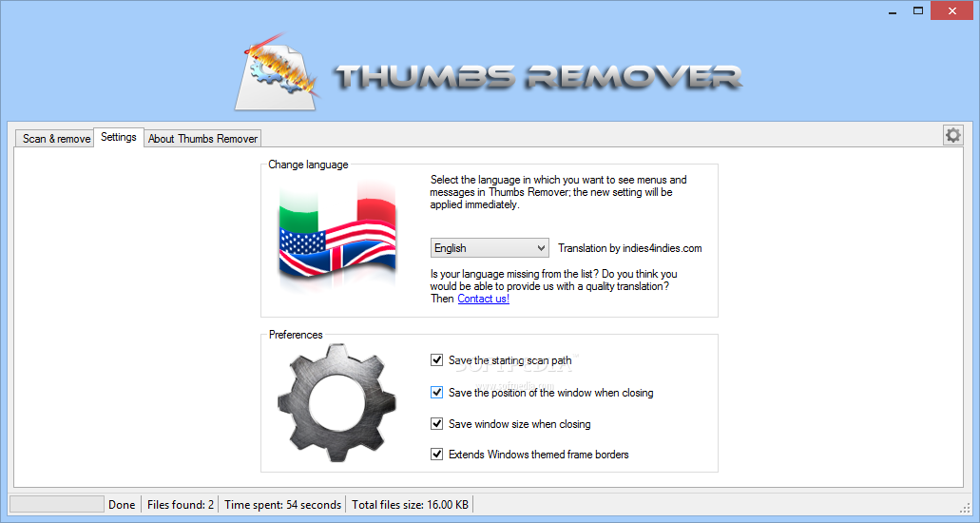Screen dimensions: 980x523
Task: Click the window resize grip in status bar
Action: pyautogui.click(x=965, y=507)
